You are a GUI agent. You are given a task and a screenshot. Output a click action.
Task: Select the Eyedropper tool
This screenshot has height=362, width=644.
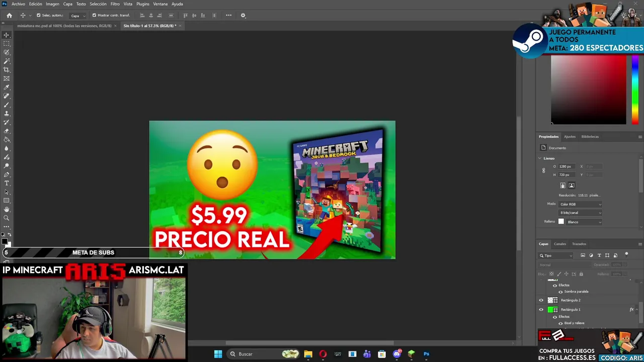click(x=7, y=87)
